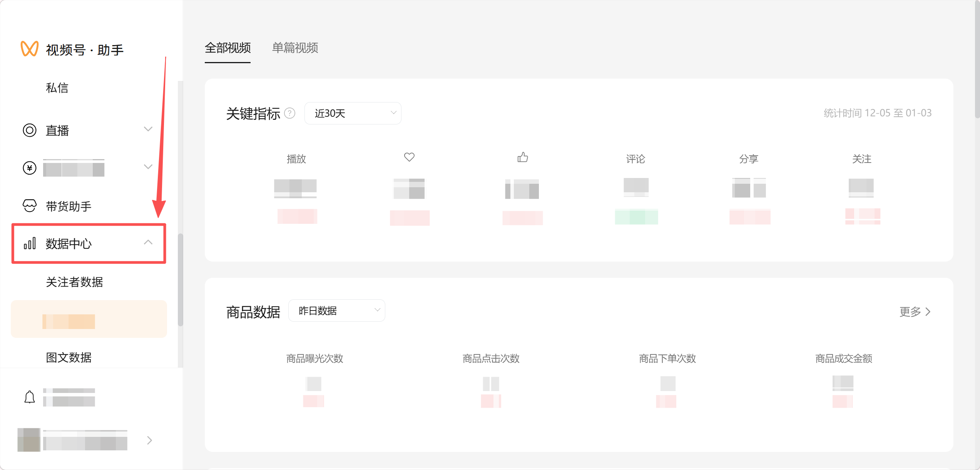Select the 全部视频 tab
The image size is (980, 470).
[227, 48]
